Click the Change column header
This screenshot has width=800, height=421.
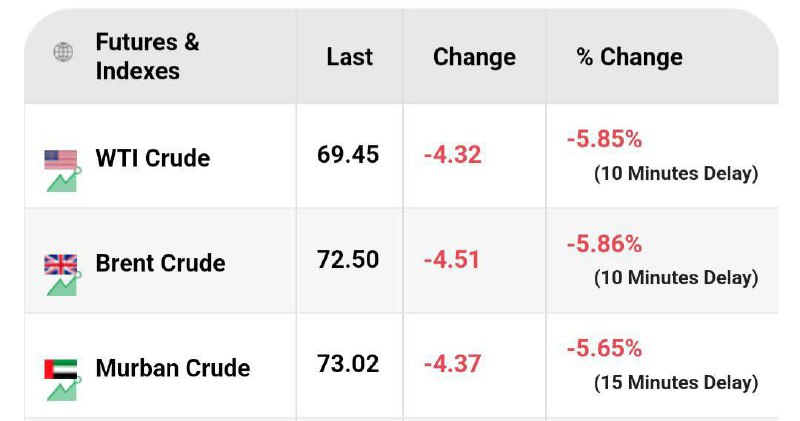coord(474,57)
